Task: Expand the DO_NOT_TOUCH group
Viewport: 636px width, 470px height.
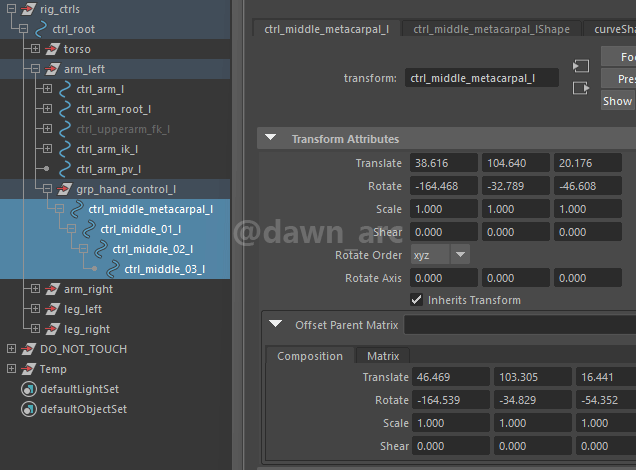Action: 11,348
